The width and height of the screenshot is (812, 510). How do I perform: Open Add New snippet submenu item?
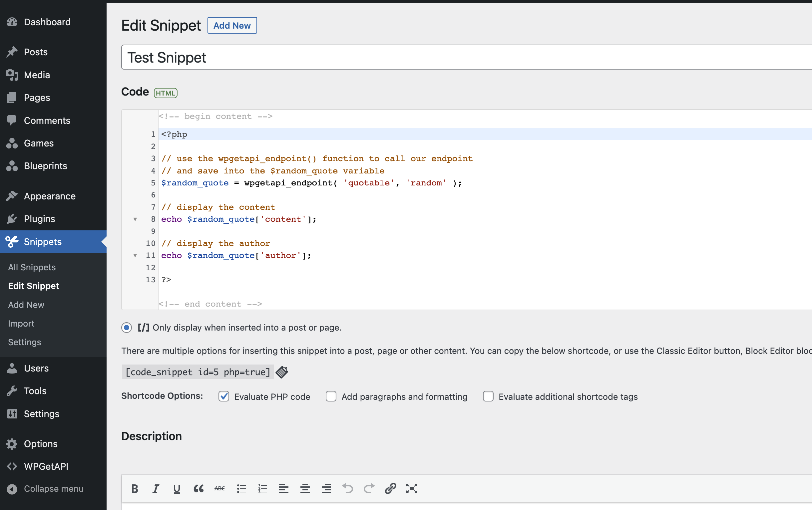26,305
